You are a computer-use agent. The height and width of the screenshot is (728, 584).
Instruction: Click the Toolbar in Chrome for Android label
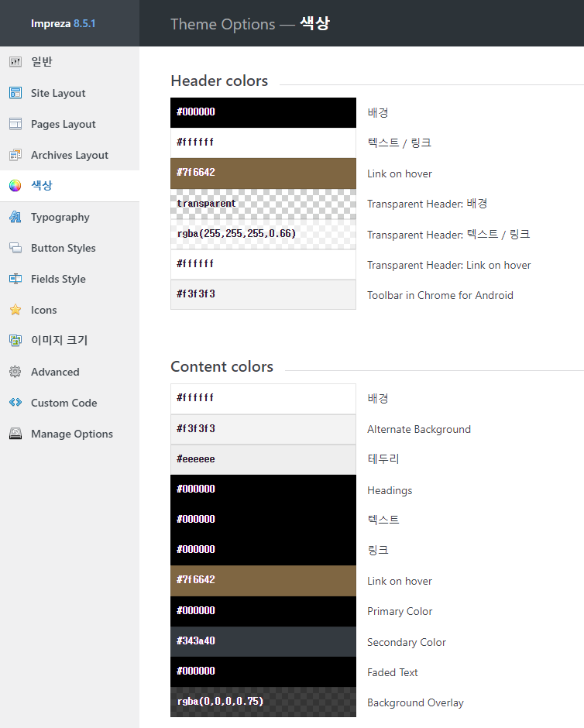point(440,295)
